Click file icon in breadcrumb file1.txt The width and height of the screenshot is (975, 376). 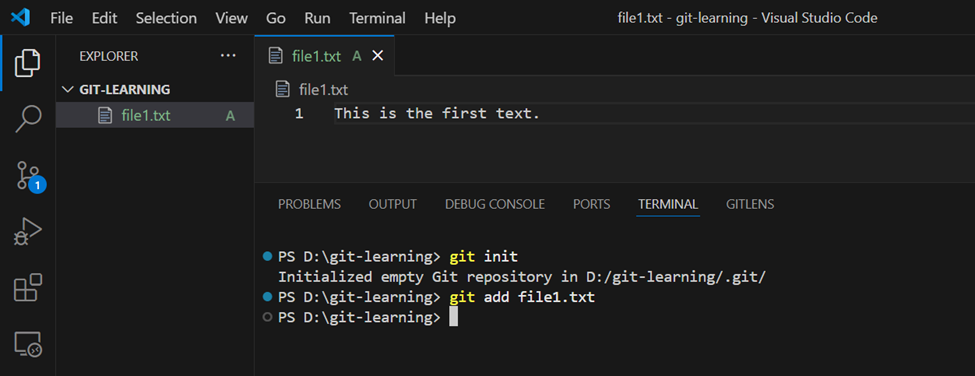283,89
